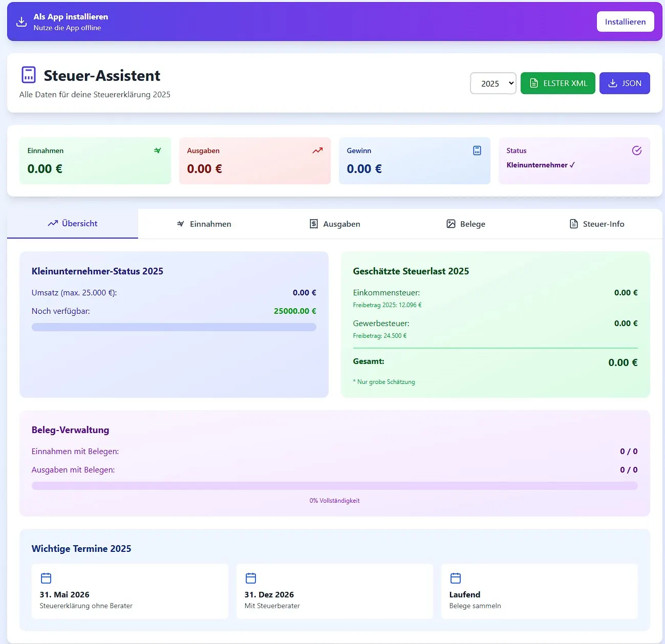Screen dimensions: 665x644
Task: Open the Steuer-Info tab
Action: click(x=596, y=224)
